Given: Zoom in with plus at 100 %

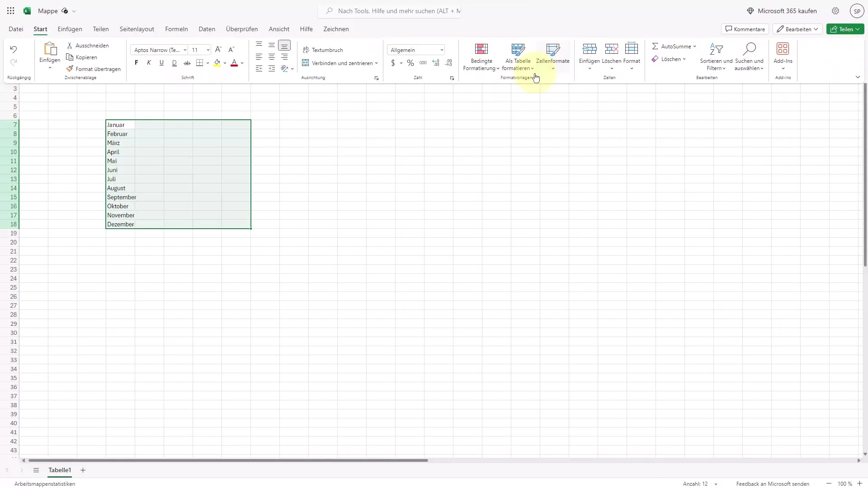Looking at the screenshot, I should coord(859,483).
